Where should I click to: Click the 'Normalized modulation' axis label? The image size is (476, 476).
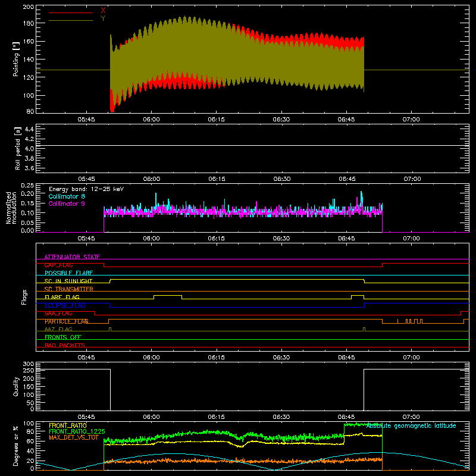pos(11,208)
